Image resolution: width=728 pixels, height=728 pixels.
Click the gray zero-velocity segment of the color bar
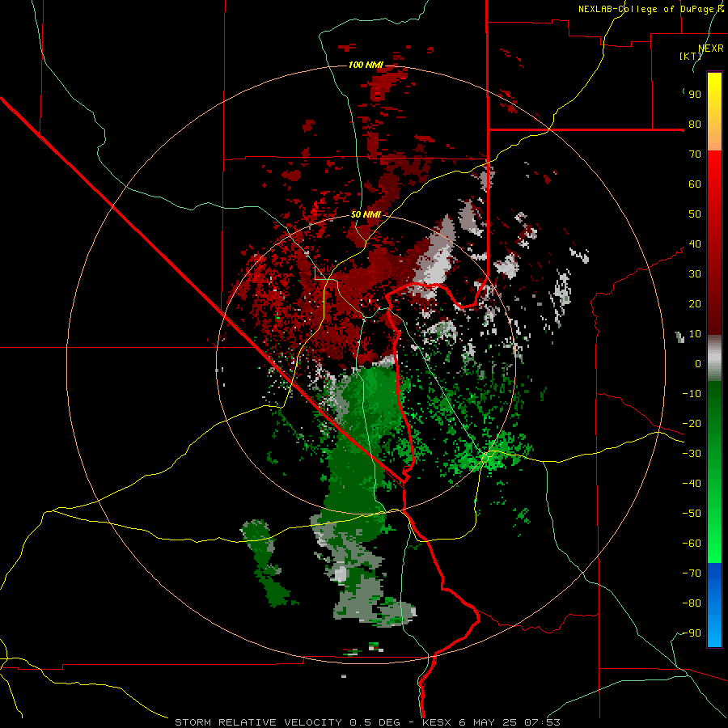[714, 358]
